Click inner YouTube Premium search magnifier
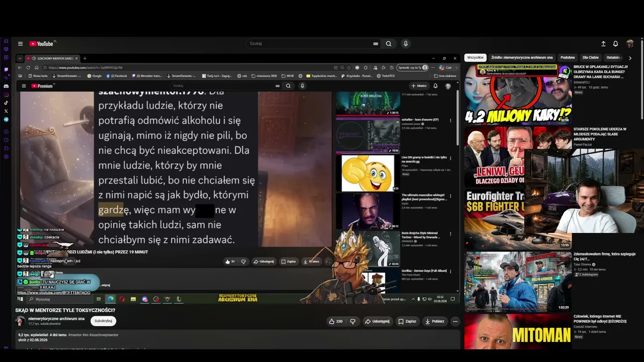This screenshot has width=644, height=362. 288,86
